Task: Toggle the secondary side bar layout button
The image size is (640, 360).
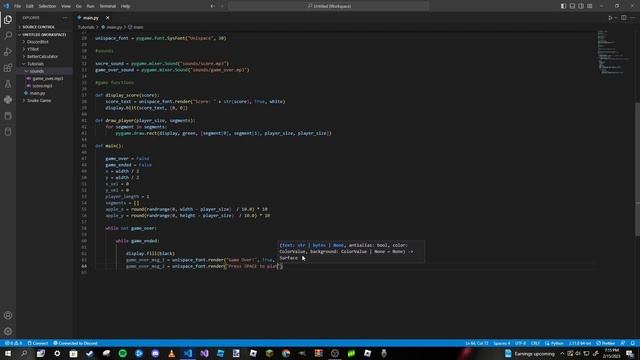Action: 581,6
